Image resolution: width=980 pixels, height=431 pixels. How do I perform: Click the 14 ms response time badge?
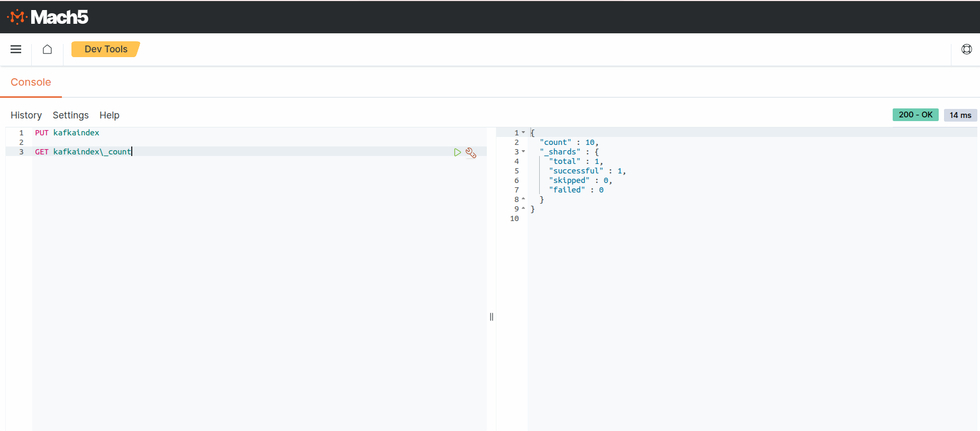coord(960,115)
